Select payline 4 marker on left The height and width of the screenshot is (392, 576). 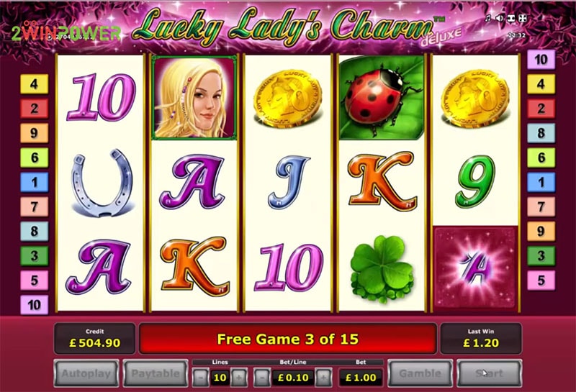pos(34,84)
